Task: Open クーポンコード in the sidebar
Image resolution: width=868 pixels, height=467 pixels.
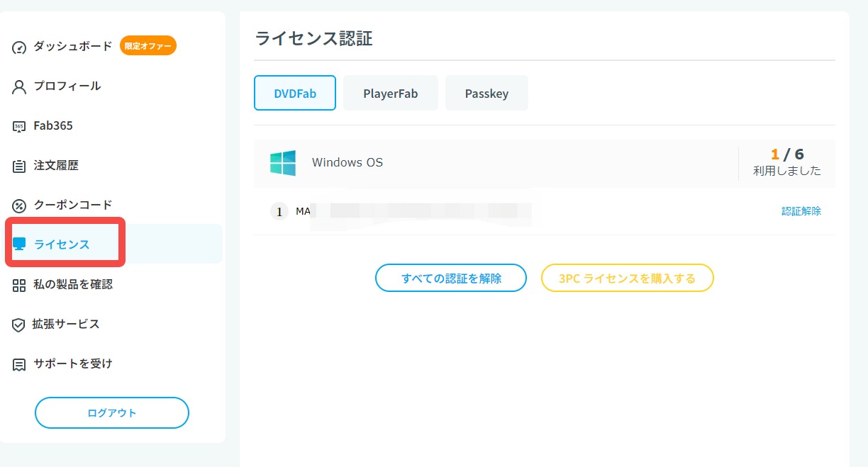Action: (73, 205)
